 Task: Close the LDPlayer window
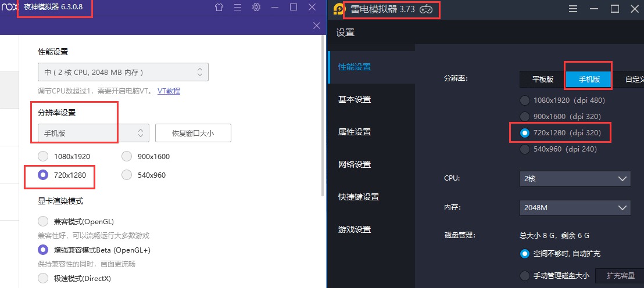tap(635, 9)
